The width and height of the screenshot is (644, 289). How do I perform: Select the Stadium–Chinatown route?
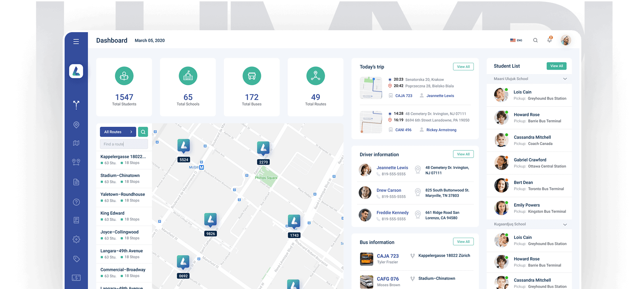coord(120,176)
